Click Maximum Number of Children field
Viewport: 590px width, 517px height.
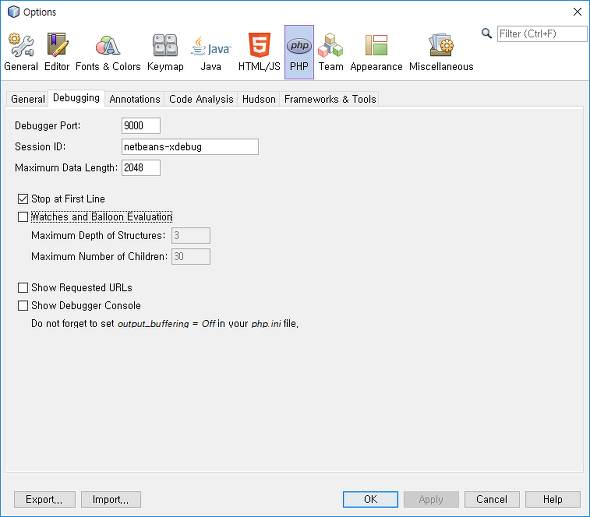tap(191, 257)
